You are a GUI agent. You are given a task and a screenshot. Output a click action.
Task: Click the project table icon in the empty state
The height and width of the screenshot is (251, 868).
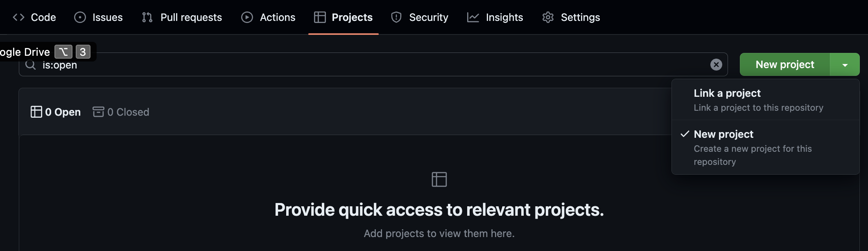439,179
